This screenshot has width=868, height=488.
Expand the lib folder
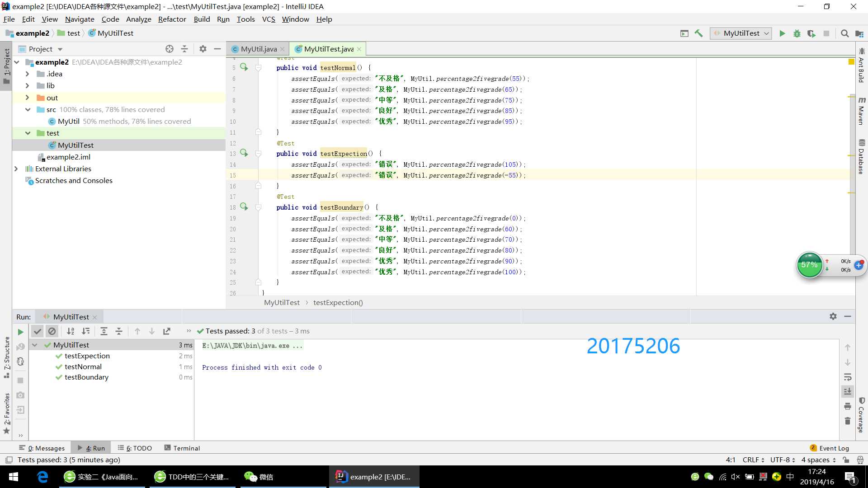(x=27, y=85)
